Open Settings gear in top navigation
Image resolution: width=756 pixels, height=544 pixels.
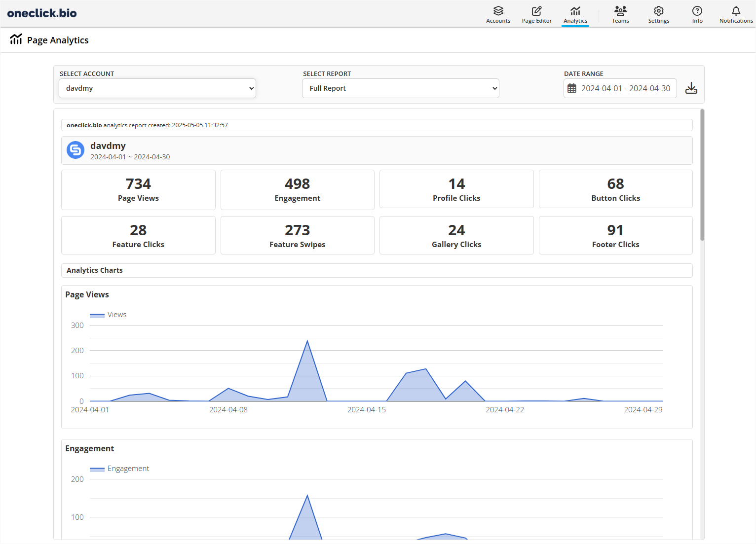659,14
